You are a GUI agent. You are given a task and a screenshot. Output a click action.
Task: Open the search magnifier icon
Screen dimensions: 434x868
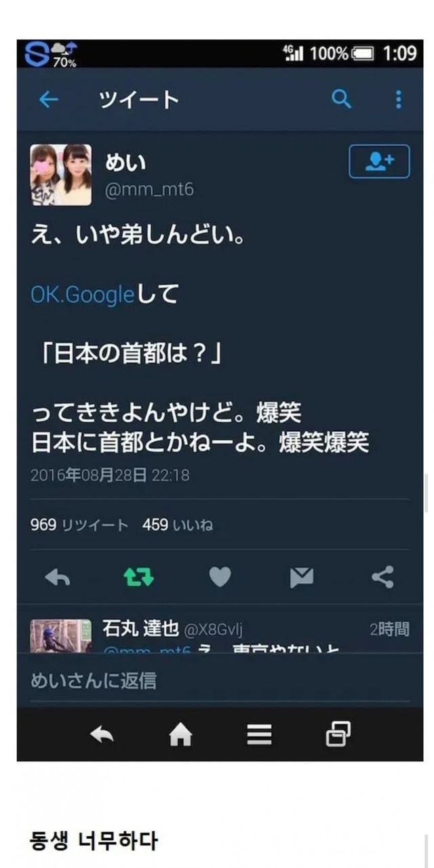tap(342, 100)
